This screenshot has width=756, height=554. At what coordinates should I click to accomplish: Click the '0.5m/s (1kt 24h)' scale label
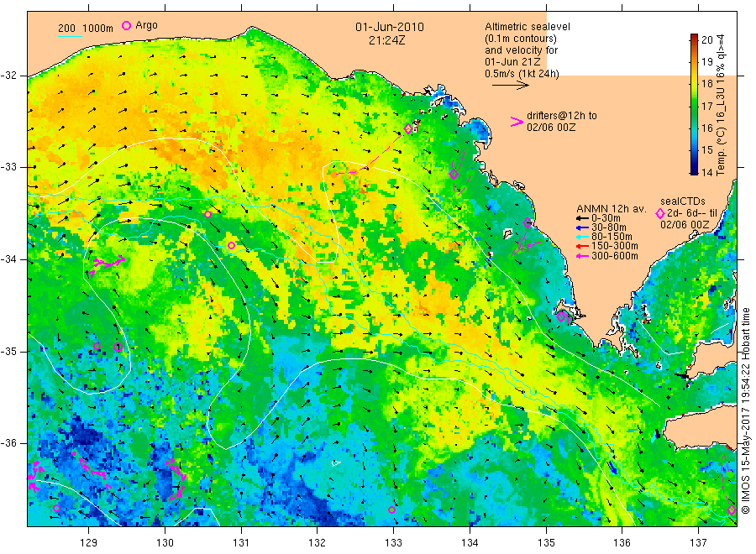522,74
